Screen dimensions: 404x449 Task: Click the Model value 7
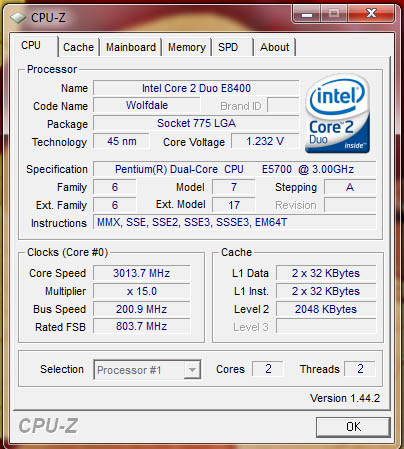pos(234,187)
